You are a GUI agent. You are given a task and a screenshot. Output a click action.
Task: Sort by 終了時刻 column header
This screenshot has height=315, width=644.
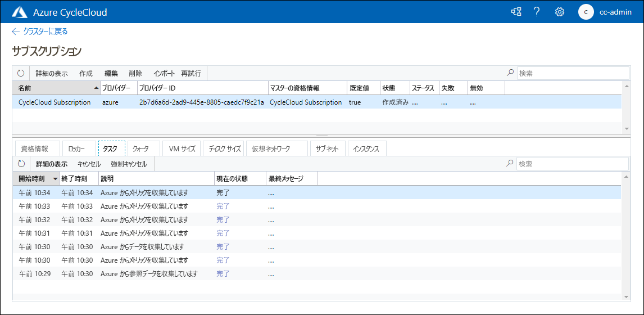click(79, 179)
